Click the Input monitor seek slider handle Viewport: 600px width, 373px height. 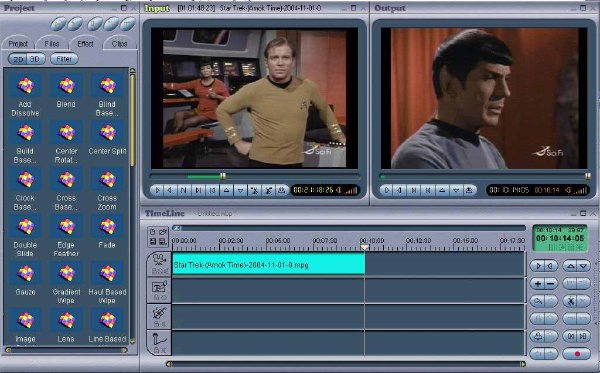[x=223, y=176]
